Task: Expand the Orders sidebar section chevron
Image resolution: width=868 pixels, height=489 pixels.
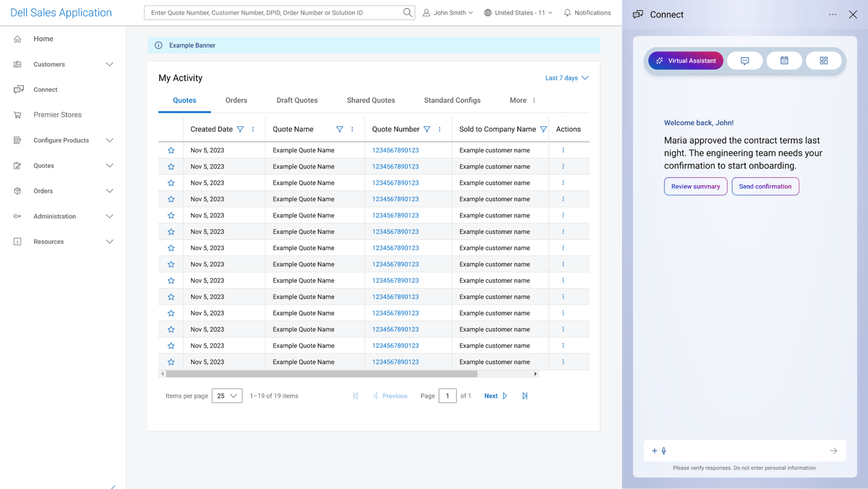Action: coord(110,191)
